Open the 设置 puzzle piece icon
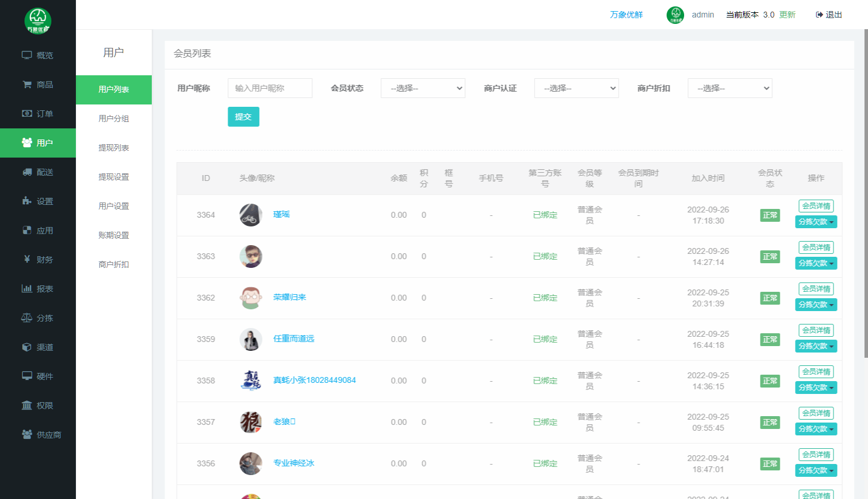 click(x=27, y=201)
